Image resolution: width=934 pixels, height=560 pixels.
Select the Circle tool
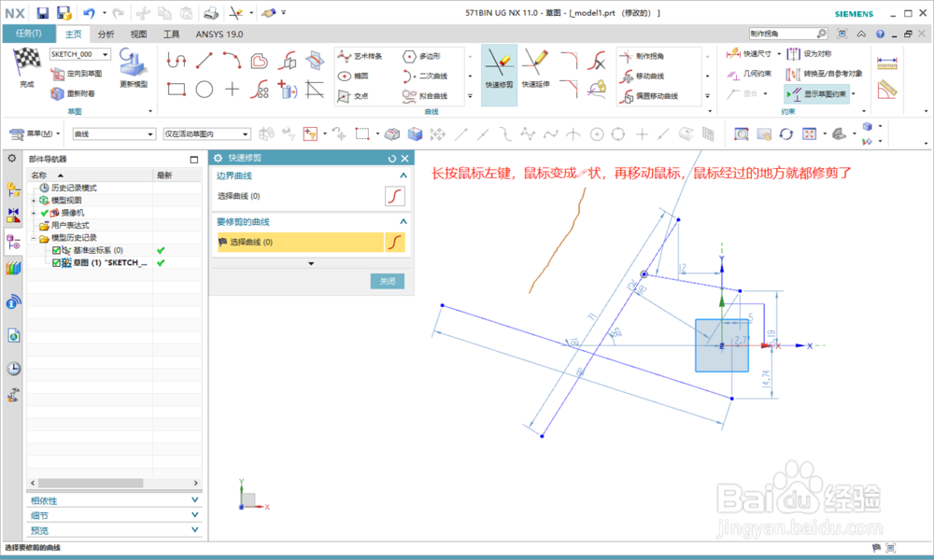[x=205, y=90]
